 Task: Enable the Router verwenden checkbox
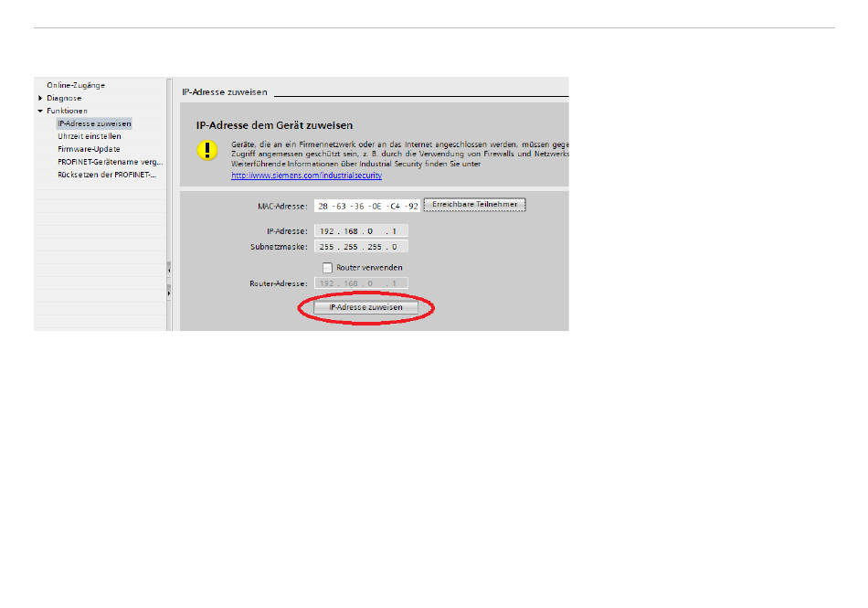[328, 268]
